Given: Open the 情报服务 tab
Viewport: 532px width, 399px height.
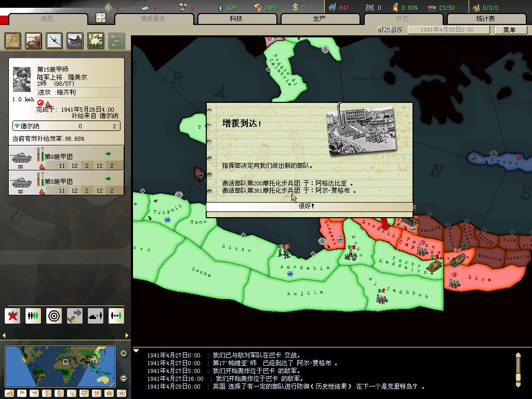Looking at the screenshot, I should (153, 18).
